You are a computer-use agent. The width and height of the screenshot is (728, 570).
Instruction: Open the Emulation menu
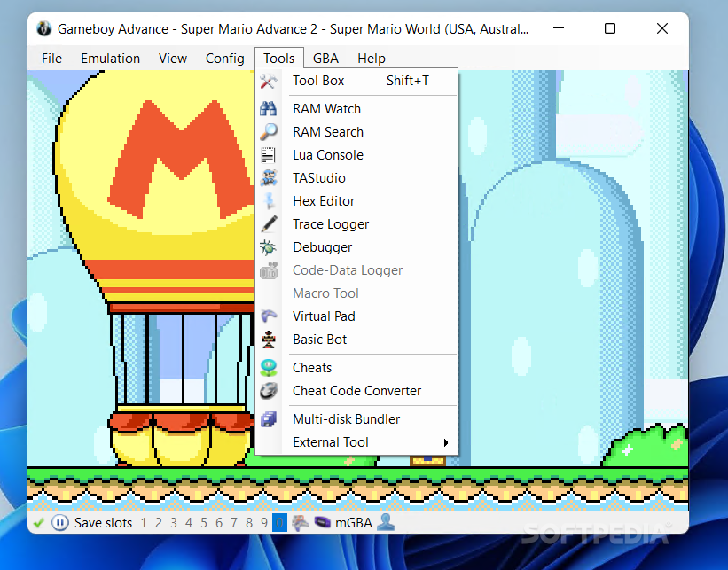pyautogui.click(x=111, y=59)
